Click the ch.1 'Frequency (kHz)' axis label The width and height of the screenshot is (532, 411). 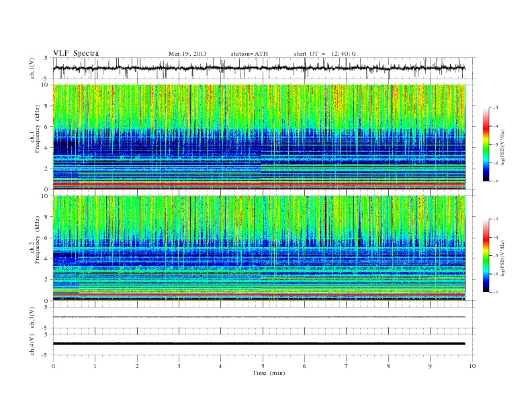tap(38, 129)
